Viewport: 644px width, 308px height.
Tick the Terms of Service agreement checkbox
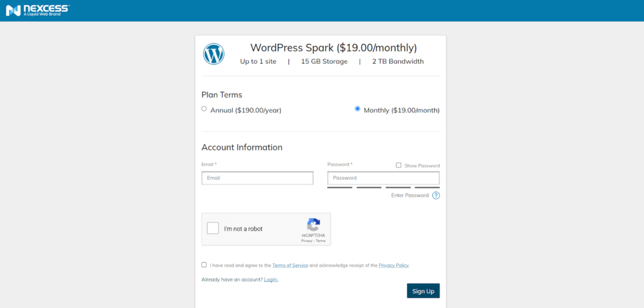click(204, 265)
